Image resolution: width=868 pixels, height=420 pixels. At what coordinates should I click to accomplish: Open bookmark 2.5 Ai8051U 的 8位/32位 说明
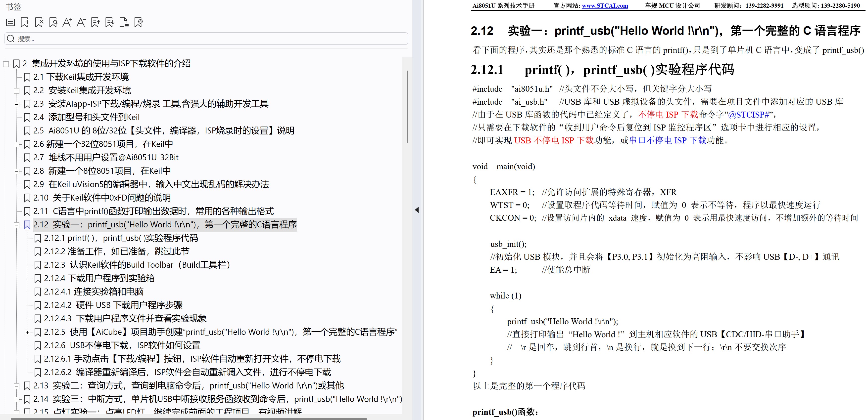[x=164, y=131]
